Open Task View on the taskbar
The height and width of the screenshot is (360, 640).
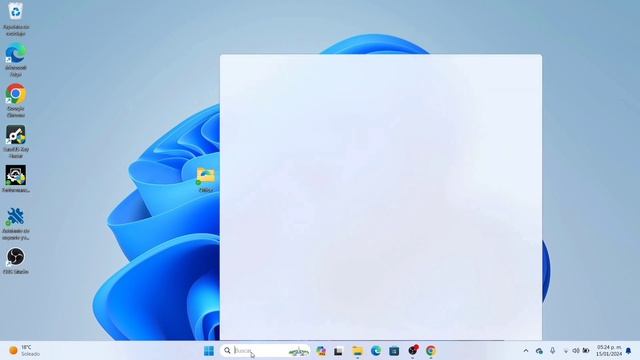(x=338, y=351)
